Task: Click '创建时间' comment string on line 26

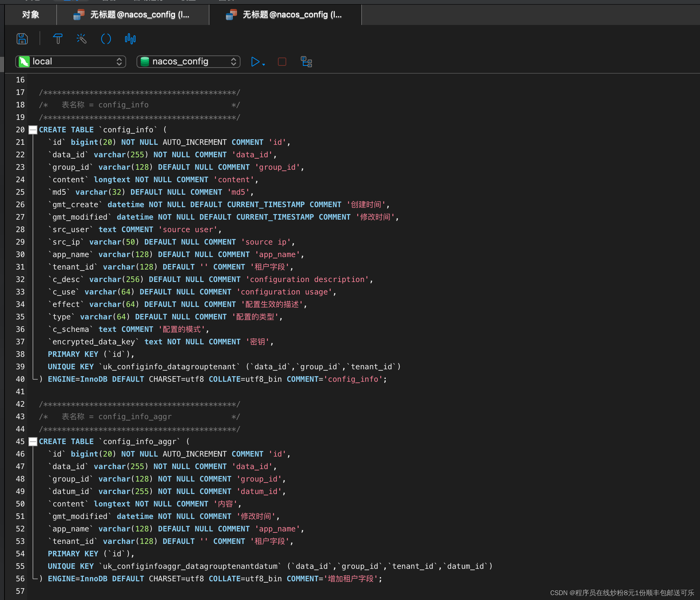Action: pyautogui.click(x=366, y=205)
